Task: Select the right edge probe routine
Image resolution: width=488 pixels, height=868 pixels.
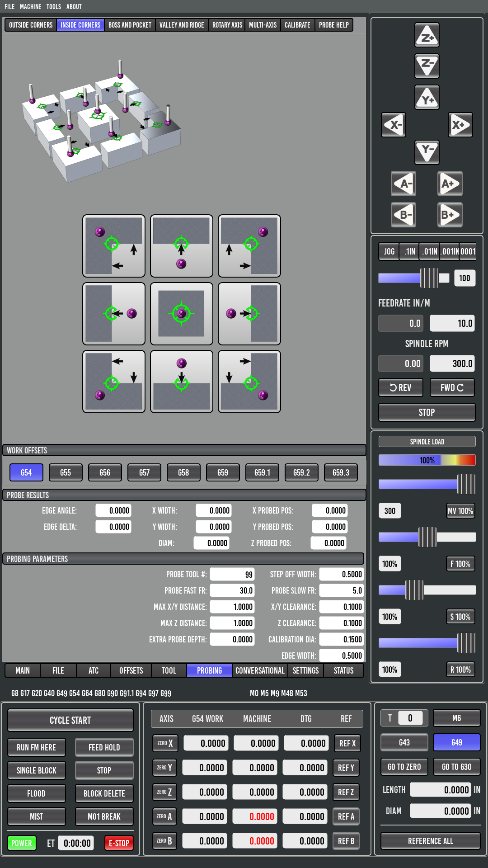Action: tap(249, 314)
